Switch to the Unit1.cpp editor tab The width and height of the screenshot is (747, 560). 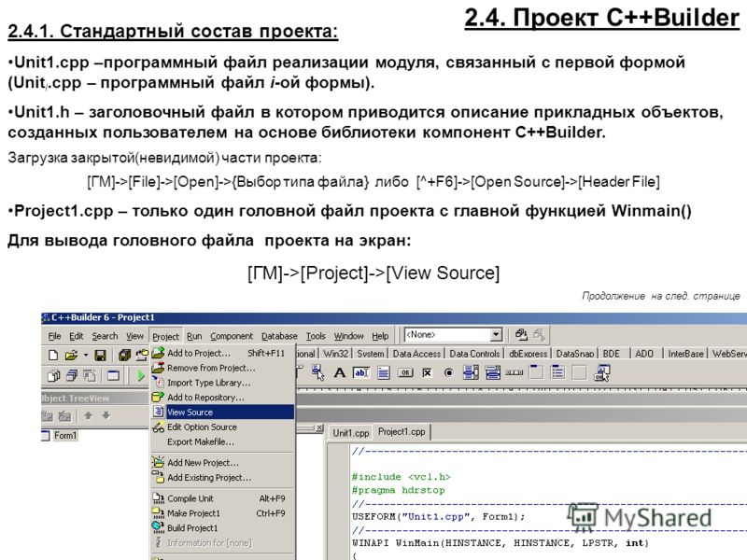tap(351, 433)
